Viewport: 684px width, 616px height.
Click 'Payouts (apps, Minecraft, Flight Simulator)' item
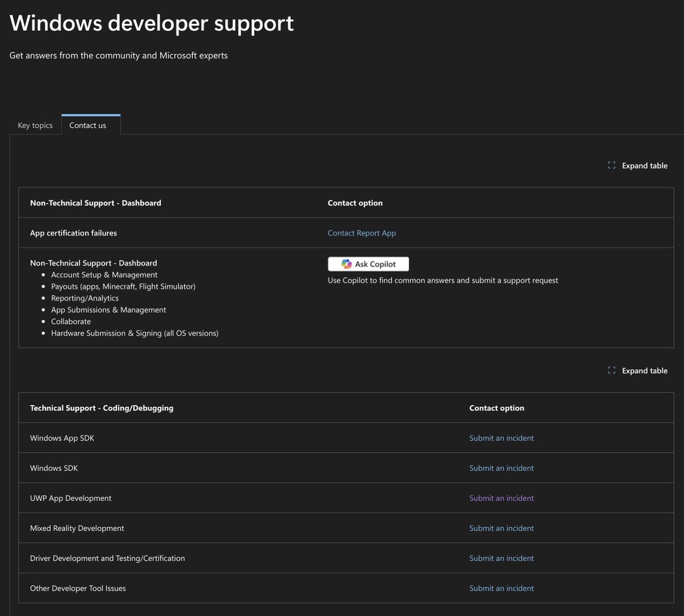pos(123,287)
